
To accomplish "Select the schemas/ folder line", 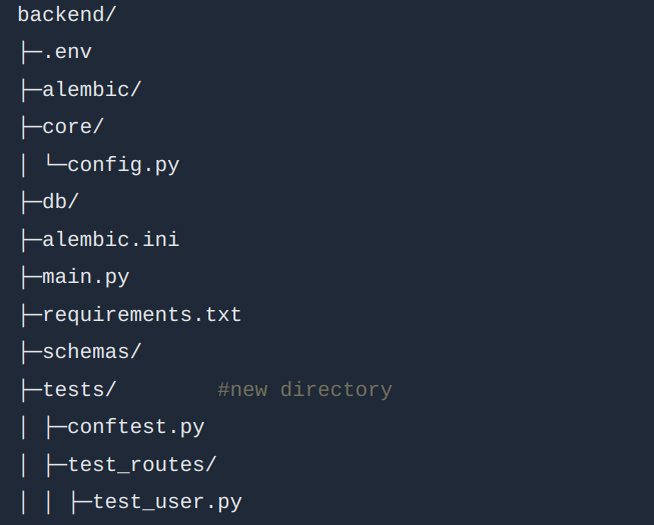I will [92, 352].
